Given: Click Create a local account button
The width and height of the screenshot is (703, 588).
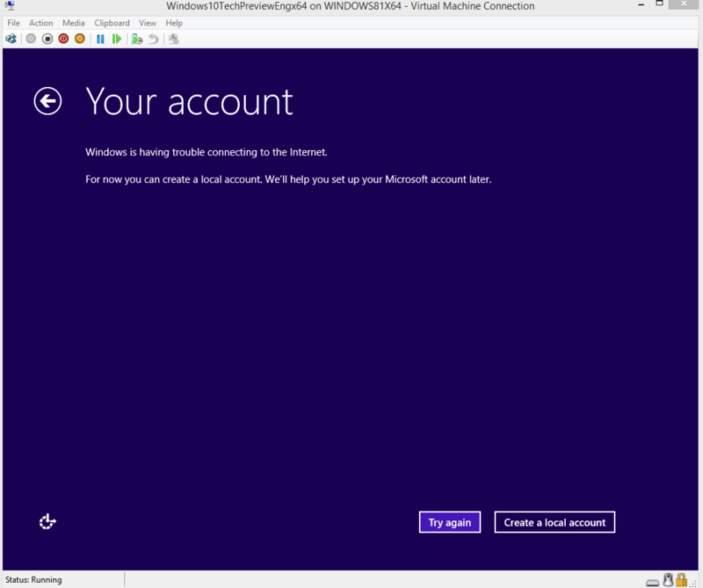Looking at the screenshot, I should (x=554, y=522).
